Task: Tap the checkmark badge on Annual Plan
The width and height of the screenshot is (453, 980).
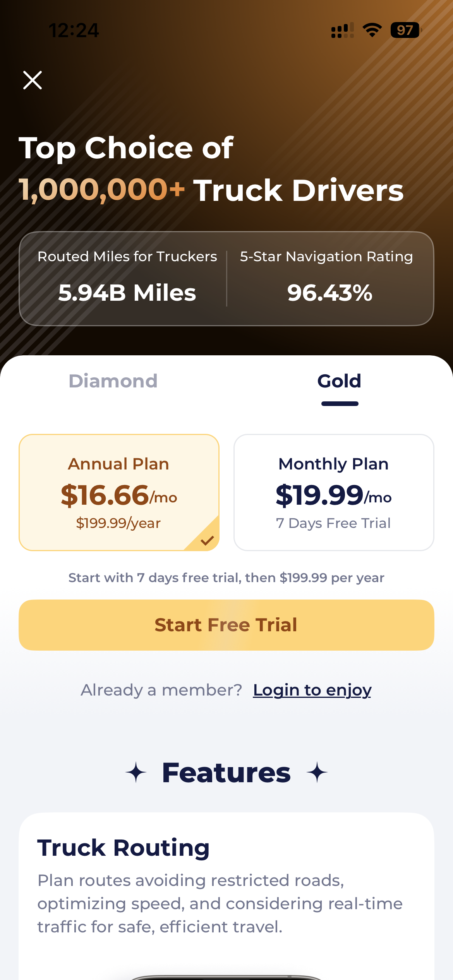Action: click(208, 540)
